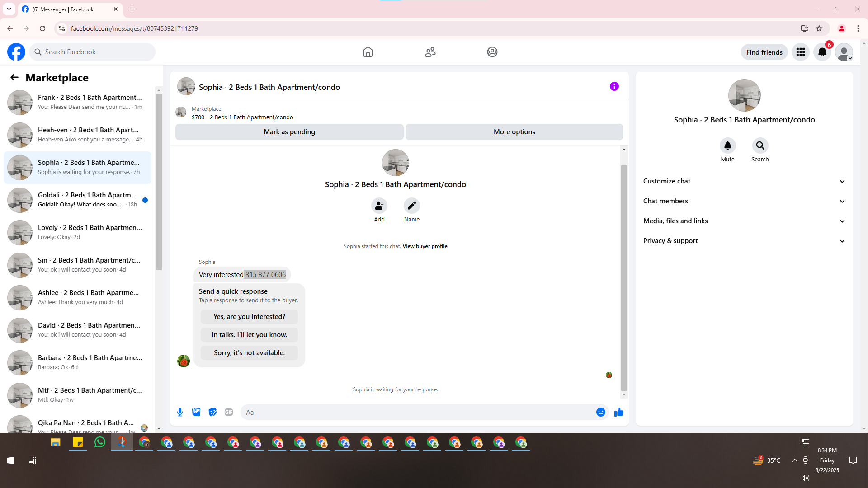Image resolution: width=868 pixels, height=488 pixels.
Task: Choose 'Sorry, it's not available.' quick response
Action: click(x=249, y=353)
